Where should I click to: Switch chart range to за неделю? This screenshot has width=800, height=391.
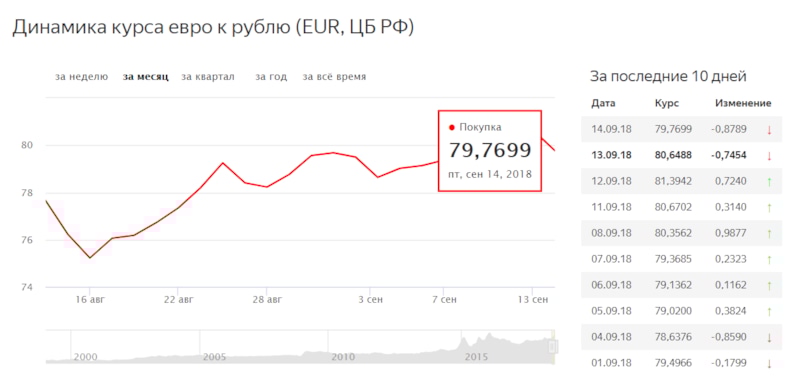(x=82, y=77)
